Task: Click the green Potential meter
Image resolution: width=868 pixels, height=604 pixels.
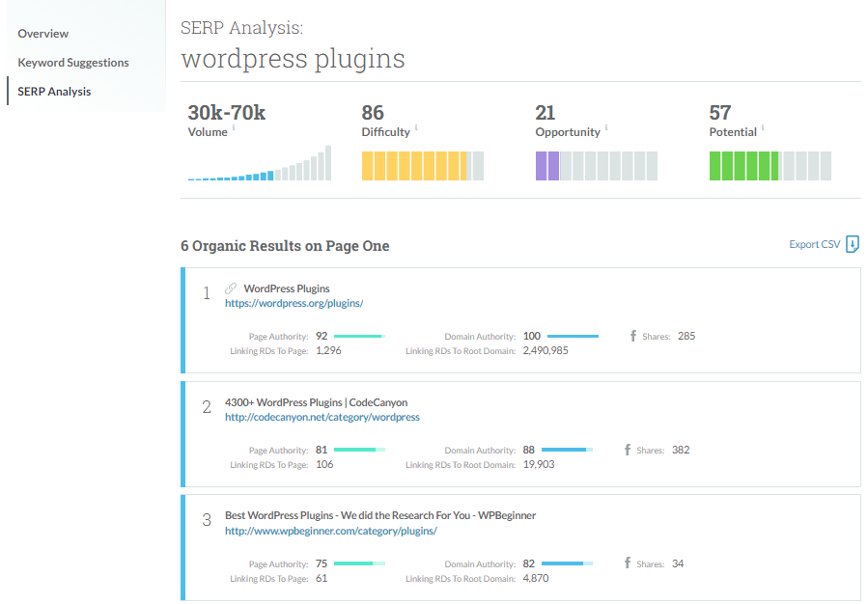Action: (x=770, y=166)
